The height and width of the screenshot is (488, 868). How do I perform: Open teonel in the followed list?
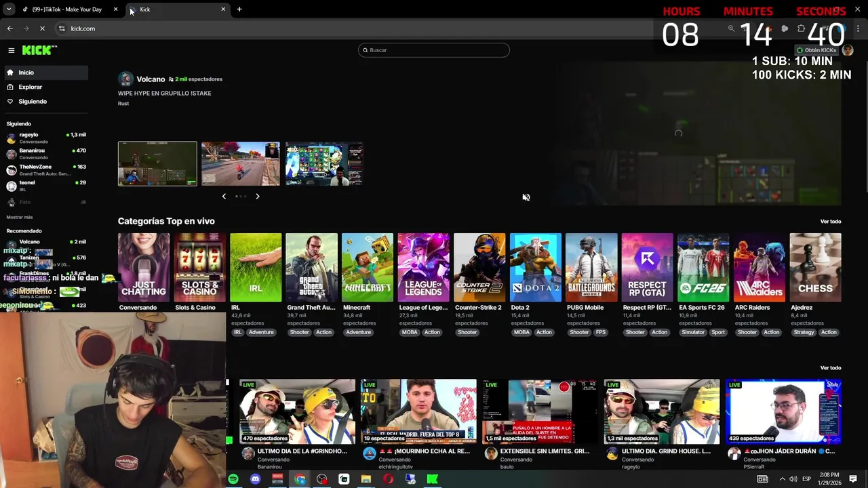pyautogui.click(x=45, y=186)
